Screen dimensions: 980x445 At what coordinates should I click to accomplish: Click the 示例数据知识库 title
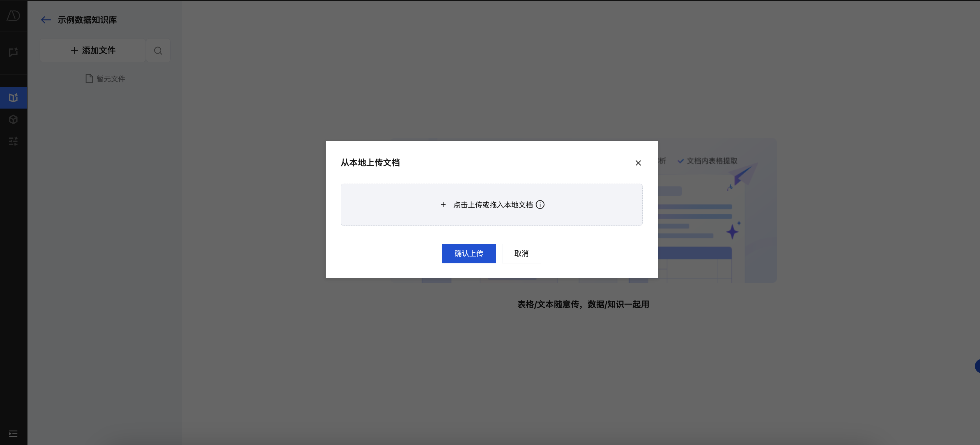[x=87, y=20]
